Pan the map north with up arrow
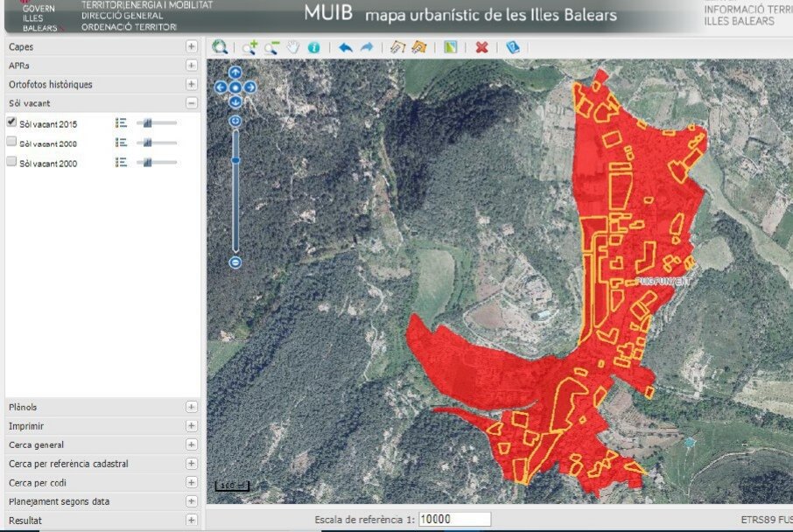 pos(235,73)
